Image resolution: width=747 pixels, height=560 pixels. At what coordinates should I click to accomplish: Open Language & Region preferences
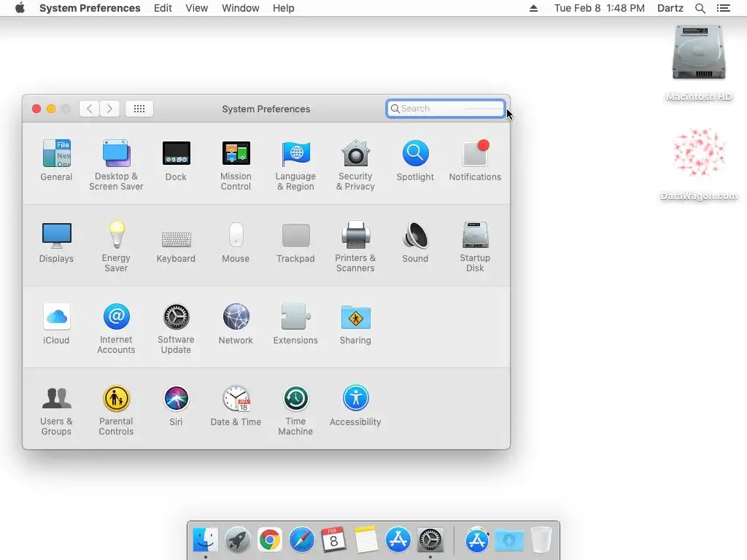[x=295, y=165]
